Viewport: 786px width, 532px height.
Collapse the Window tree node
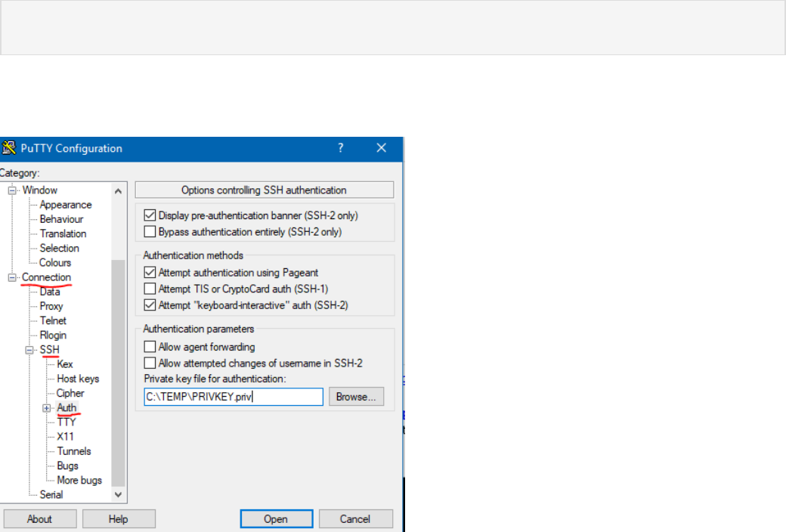coord(12,190)
